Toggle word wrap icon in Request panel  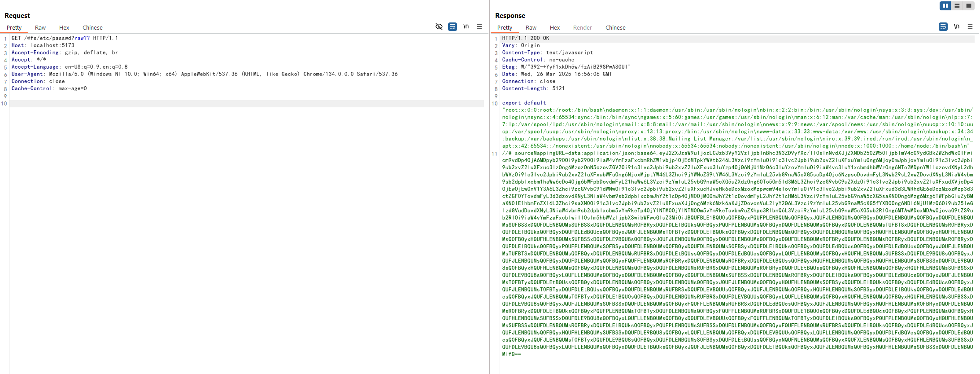453,27
